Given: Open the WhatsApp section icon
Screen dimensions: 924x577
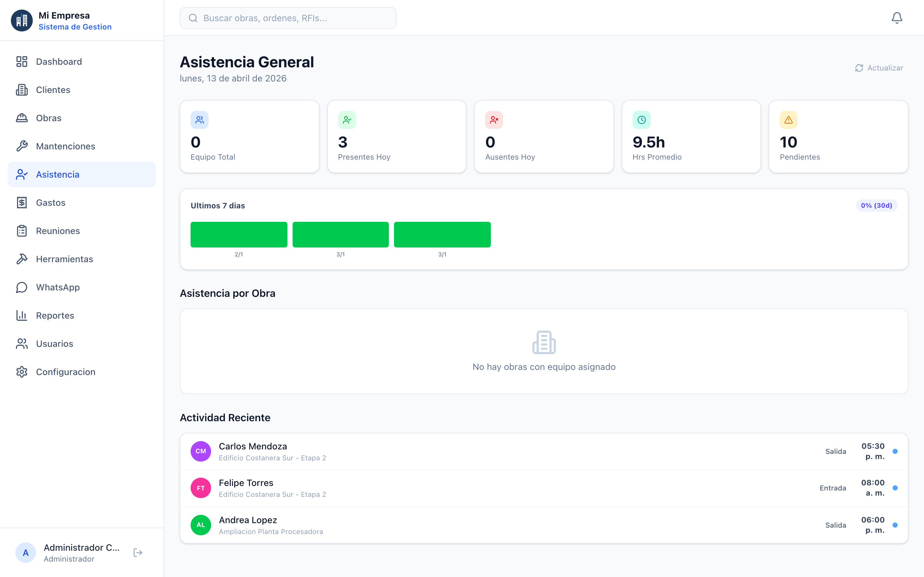Looking at the screenshot, I should tap(21, 287).
